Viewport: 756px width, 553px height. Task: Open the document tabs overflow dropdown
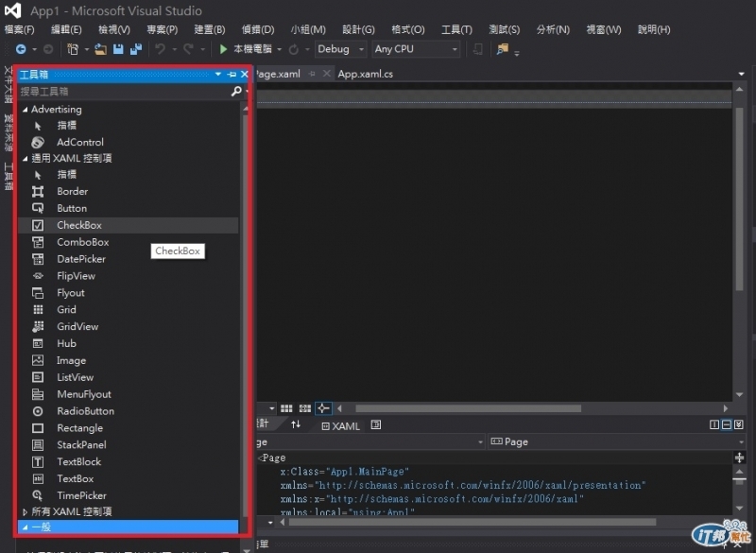click(x=741, y=74)
